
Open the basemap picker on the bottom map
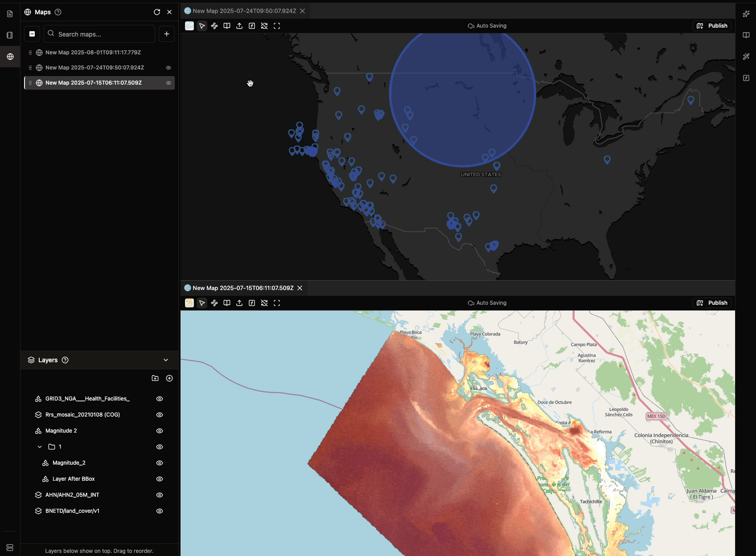point(189,303)
